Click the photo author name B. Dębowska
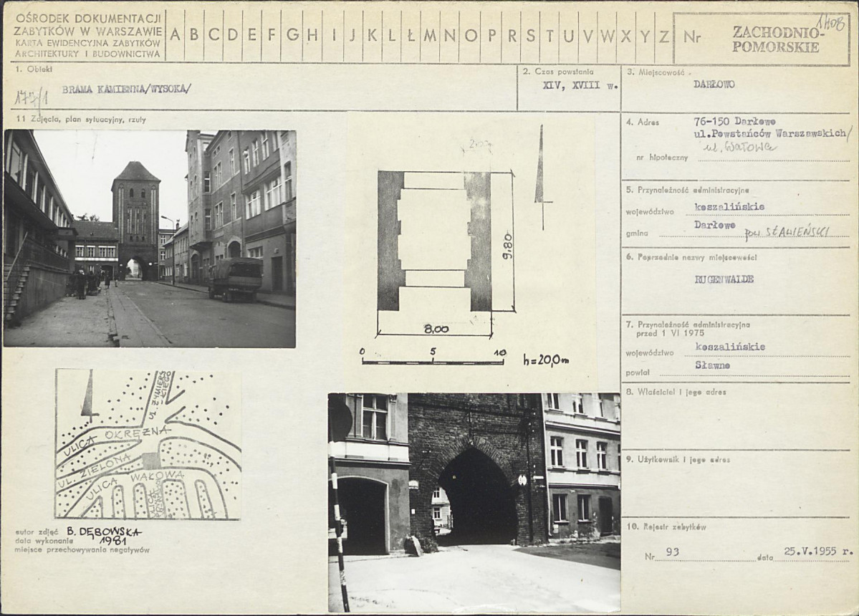Viewport: 859px width, 616px height. click(104, 531)
